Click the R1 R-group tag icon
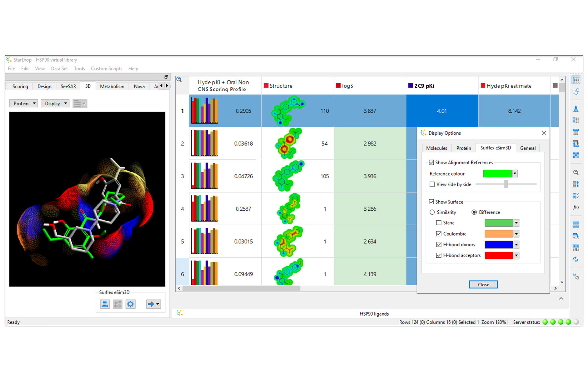Screen dimensions: 588x392 tap(576, 276)
